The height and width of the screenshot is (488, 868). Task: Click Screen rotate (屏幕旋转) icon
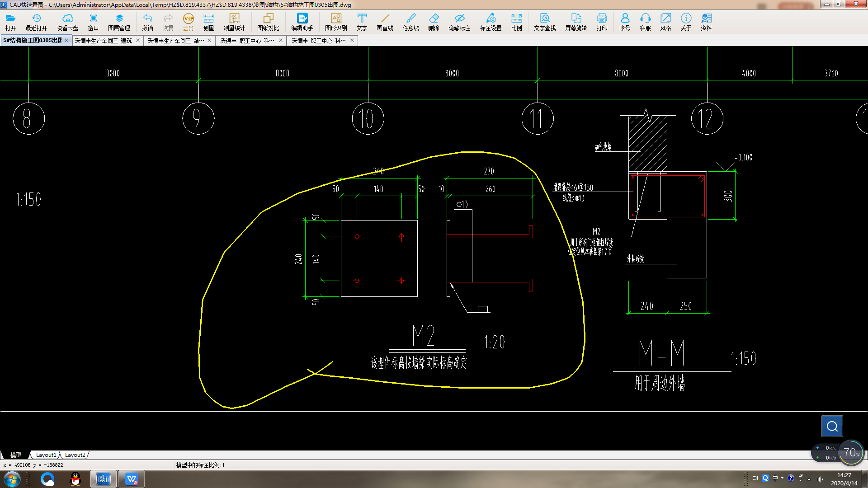(576, 22)
